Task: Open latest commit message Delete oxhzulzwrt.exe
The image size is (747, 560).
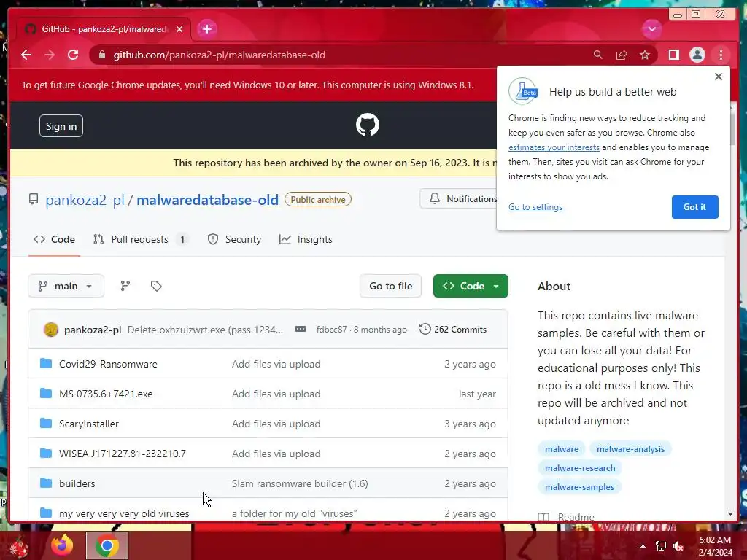Action: (205, 330)
